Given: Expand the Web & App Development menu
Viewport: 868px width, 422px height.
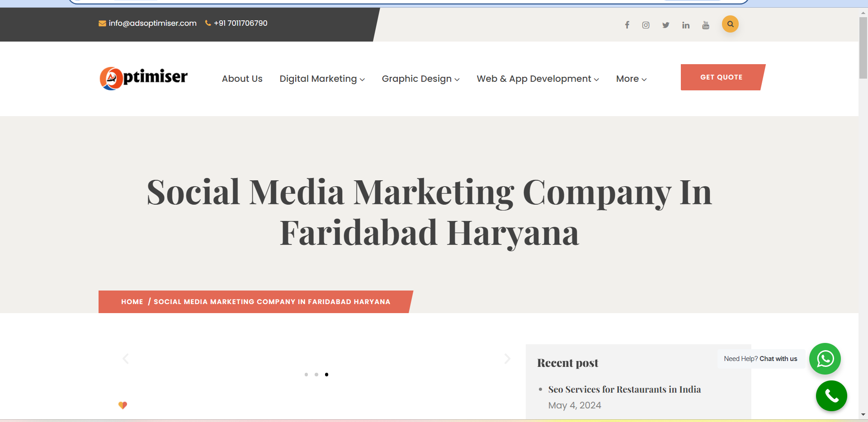Looking at the screenshot, I should coord(538,79).
